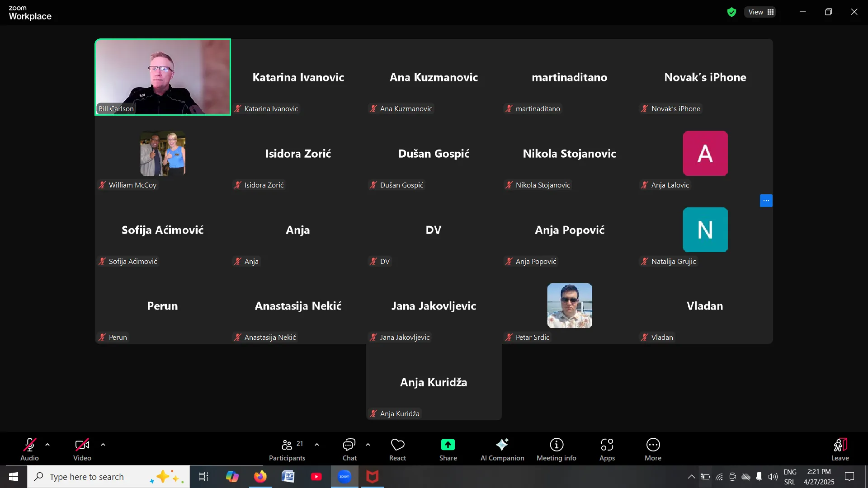Expand video options arrow beside Video
This screenshot has height=488, width=868.
point(103,445)
